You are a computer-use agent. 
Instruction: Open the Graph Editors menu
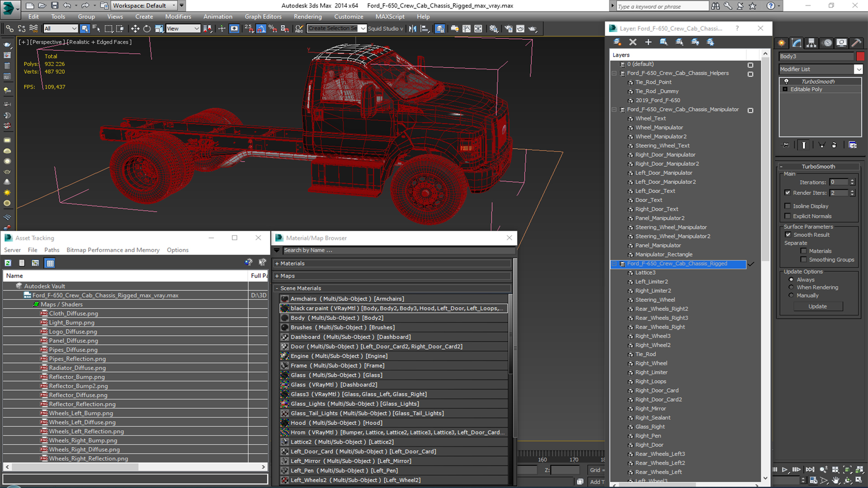tap(263, 17)
